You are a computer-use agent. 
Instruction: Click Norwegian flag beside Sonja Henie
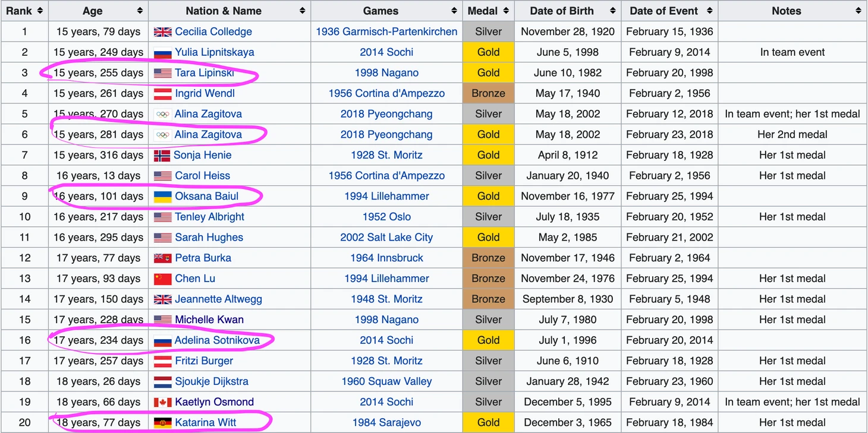click(x=162, y=156)
